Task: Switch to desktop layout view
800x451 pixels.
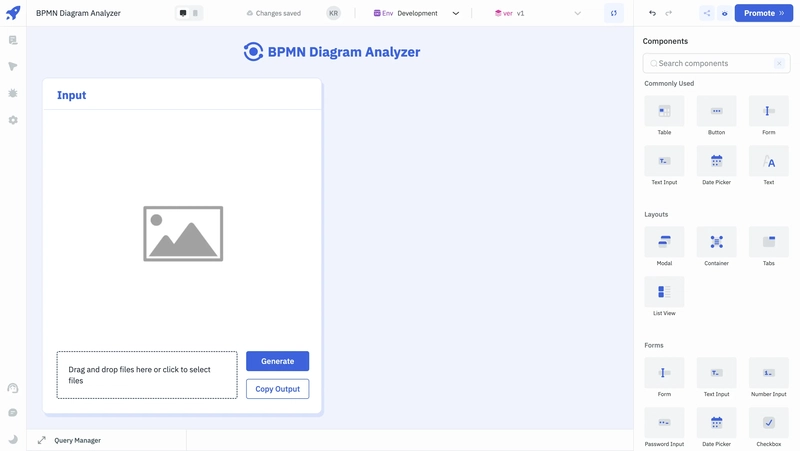Action: click(183, 13)
